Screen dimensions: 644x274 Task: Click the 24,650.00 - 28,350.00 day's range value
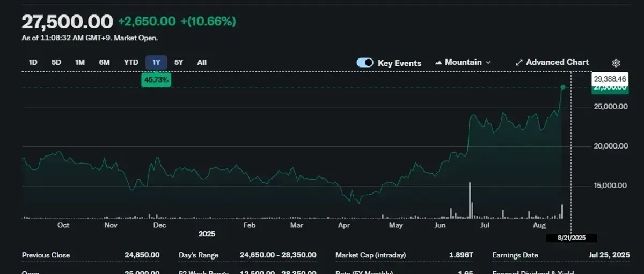coord(278,255)
